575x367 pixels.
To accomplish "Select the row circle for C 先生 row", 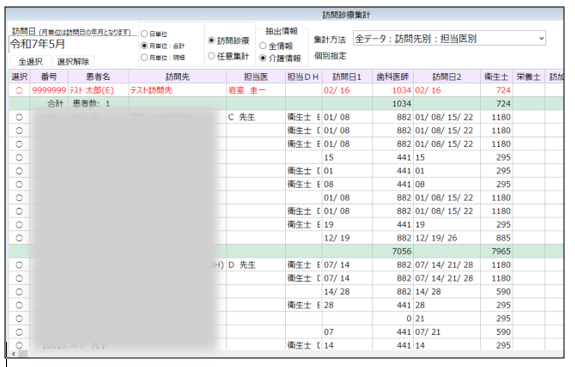I will (19, 117).
